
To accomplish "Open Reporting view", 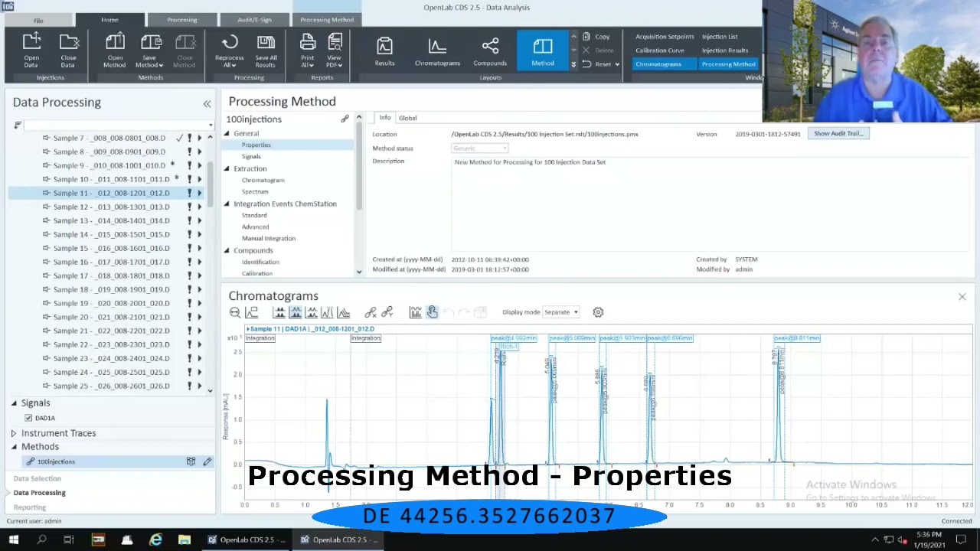I will pos(30,507).
